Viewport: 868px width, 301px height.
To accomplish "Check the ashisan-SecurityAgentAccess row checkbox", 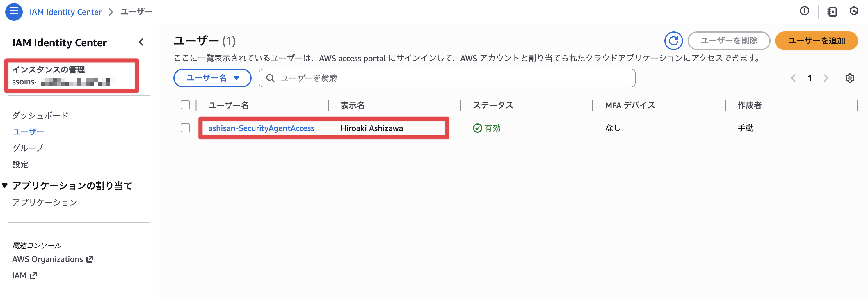I will [x=185, y=128].
